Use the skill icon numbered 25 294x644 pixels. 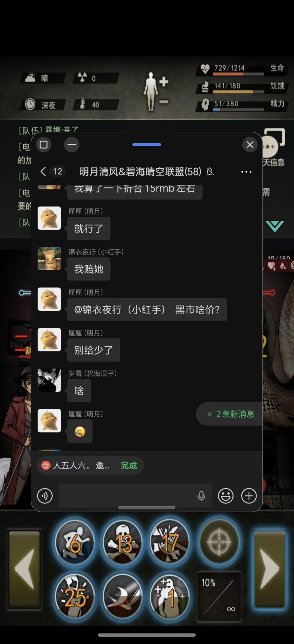click(75, 596)
